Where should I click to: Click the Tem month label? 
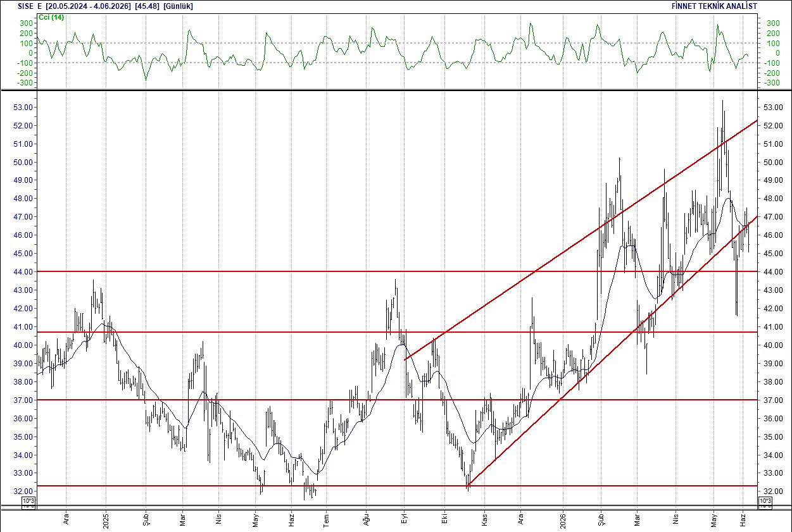(x=327, y=520)
